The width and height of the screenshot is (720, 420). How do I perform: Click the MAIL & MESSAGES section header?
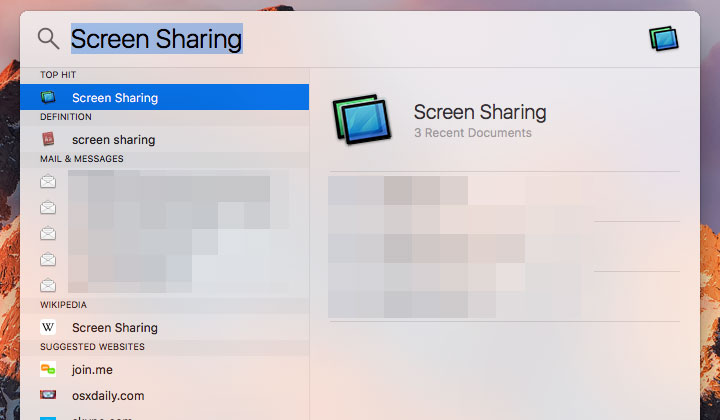(82, 159)
